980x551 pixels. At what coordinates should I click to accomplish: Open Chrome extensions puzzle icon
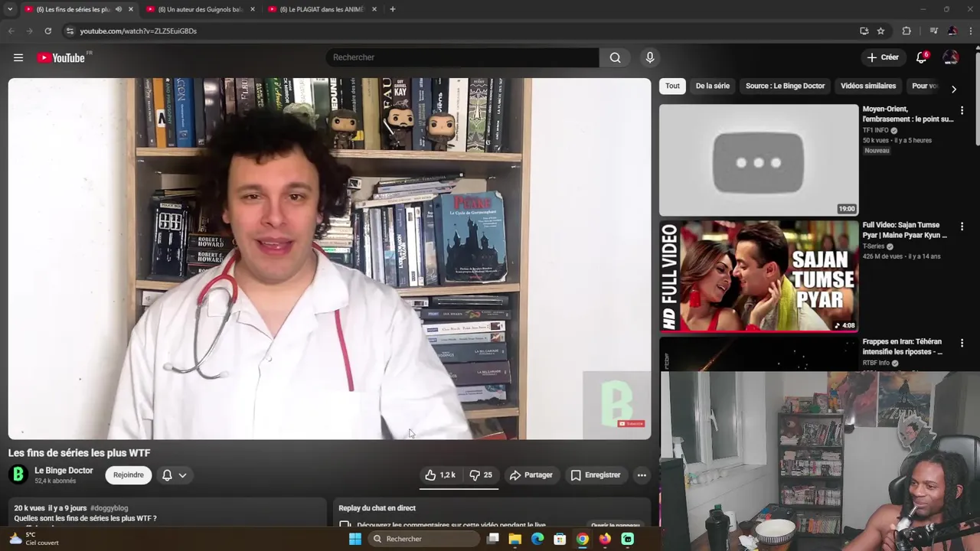click(906, 31)
